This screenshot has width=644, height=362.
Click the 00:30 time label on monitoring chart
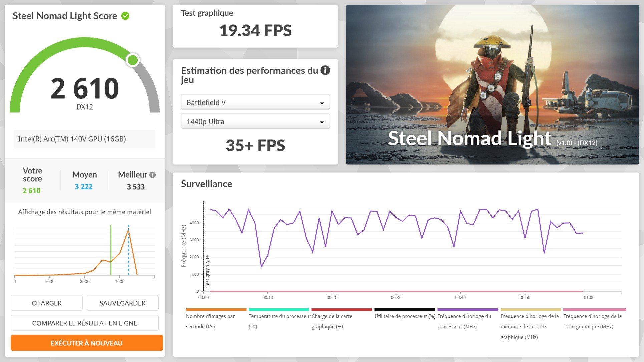(396, 297)
